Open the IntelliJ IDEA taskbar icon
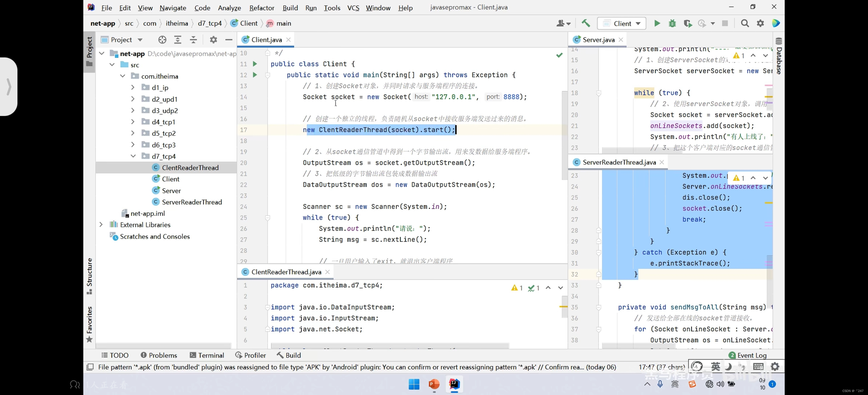Image resolution: width=868 pixels, height=395 pixels. coord(454,384)
